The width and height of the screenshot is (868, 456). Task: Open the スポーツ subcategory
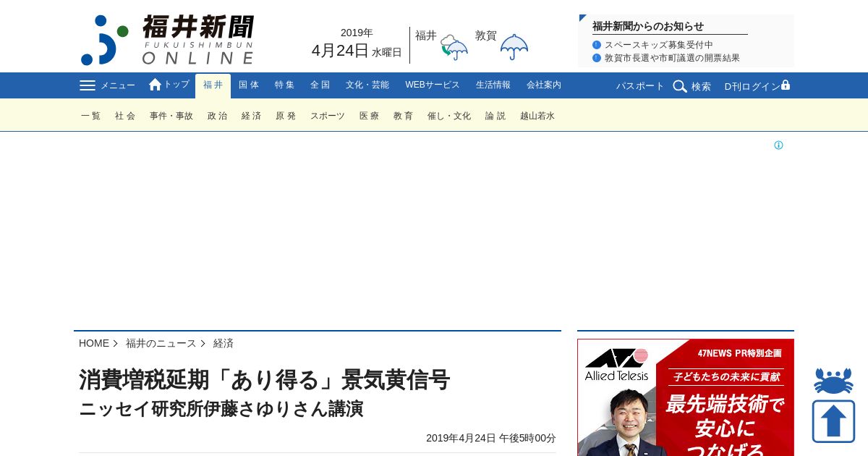tap(328, 116)
